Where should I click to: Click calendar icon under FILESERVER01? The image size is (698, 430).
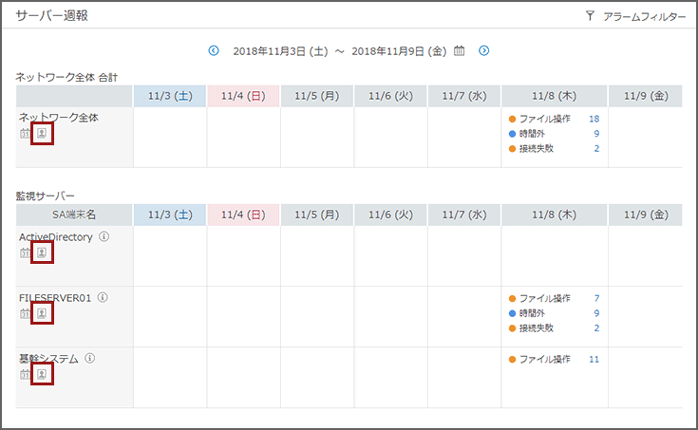pos(25,314)
